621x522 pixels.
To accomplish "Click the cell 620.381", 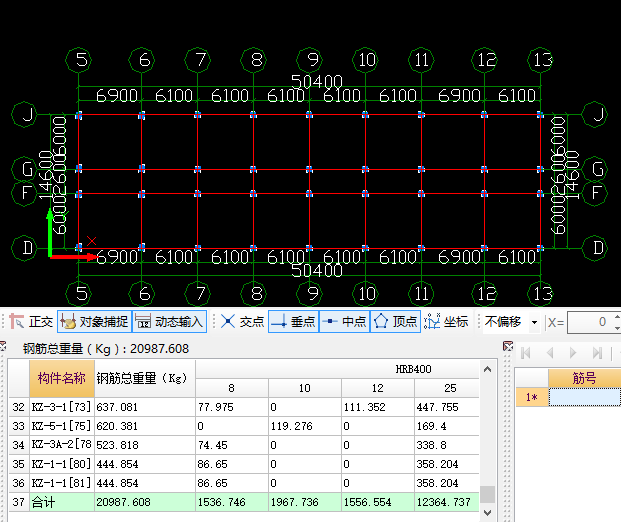I will [145, 426].
